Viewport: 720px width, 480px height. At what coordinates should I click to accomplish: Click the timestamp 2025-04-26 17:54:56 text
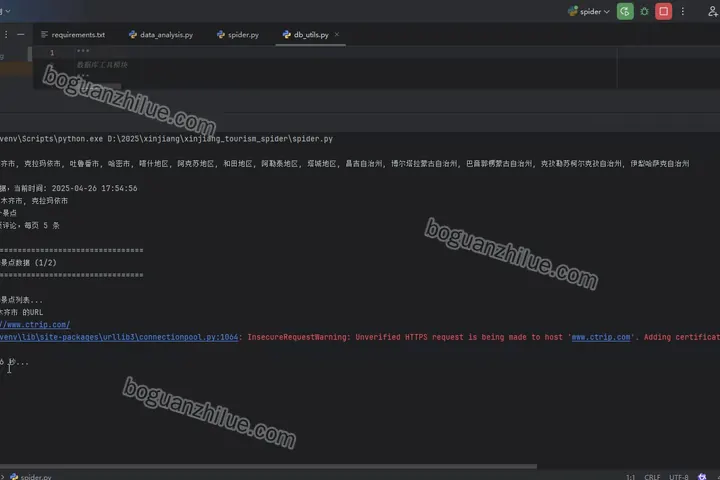point(94,188)
